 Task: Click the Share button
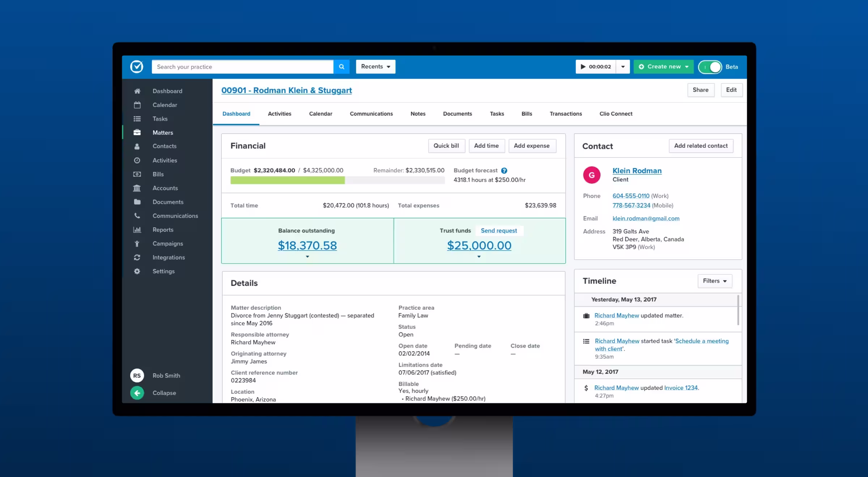point(701,90)
